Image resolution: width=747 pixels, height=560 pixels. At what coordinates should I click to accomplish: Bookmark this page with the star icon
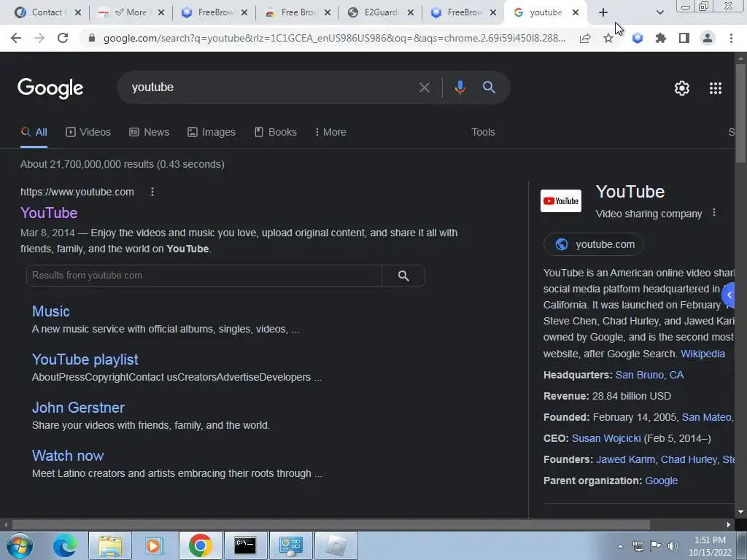click(x=608, y=38)
